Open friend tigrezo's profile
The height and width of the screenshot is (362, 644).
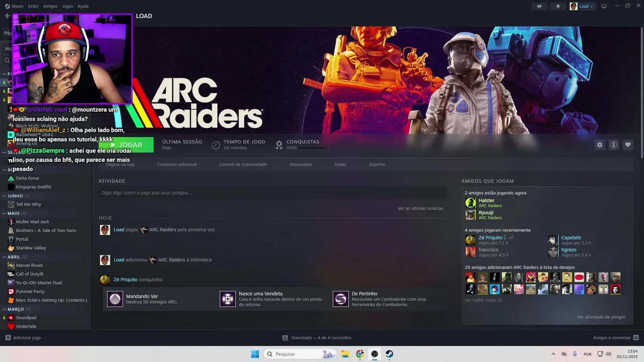click(x=569, y=249)
